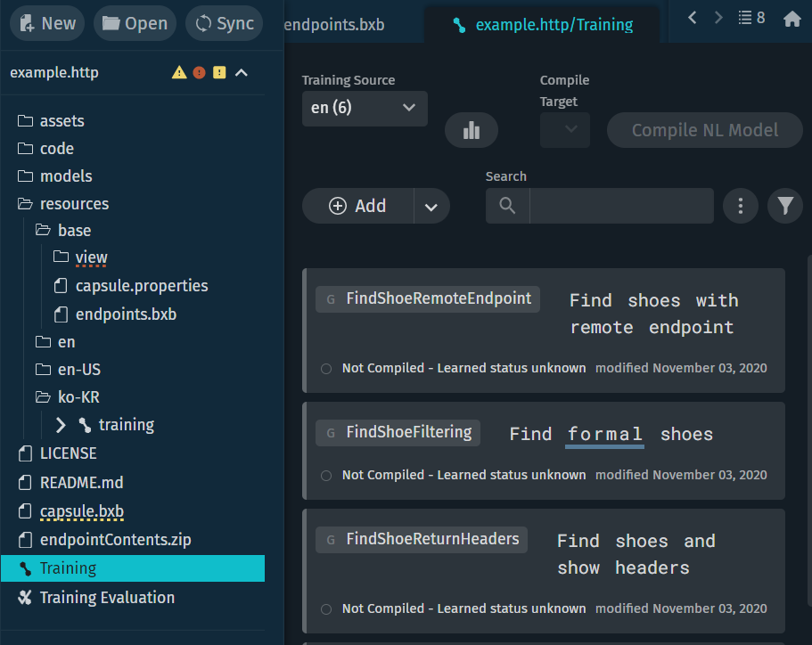Screen dimensions: 812x645
Task: Click the Sync button
Action: click(x=225, y=23)
